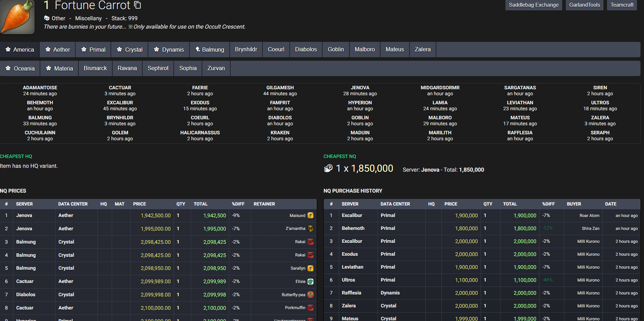
Task: Click the SERAPH upload time entry
Action: pos(600,136)
